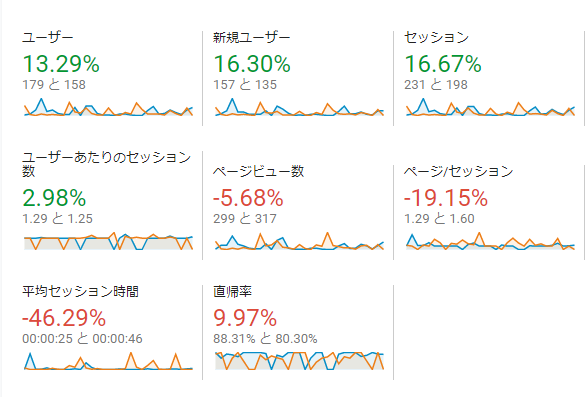
Task: Select the sessions-per-user sparkline with 1.29 と 1.25
Action: point(109,241)
